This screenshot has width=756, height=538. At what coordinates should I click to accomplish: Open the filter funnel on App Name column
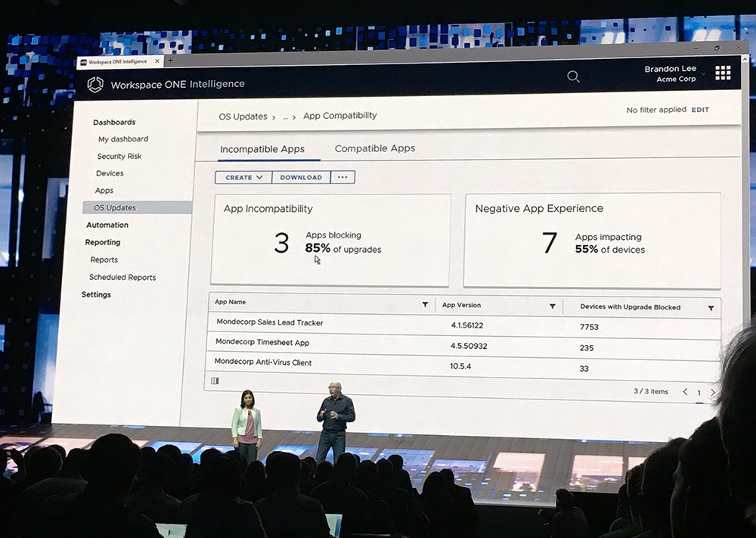426,305
